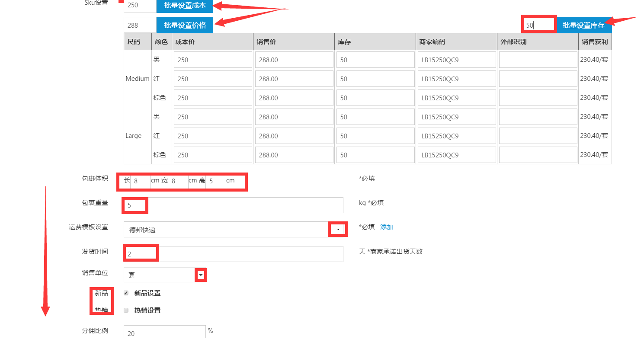The image size is (644, 339).
Task: Click the batch stock input containing 50
Action: 538,25
